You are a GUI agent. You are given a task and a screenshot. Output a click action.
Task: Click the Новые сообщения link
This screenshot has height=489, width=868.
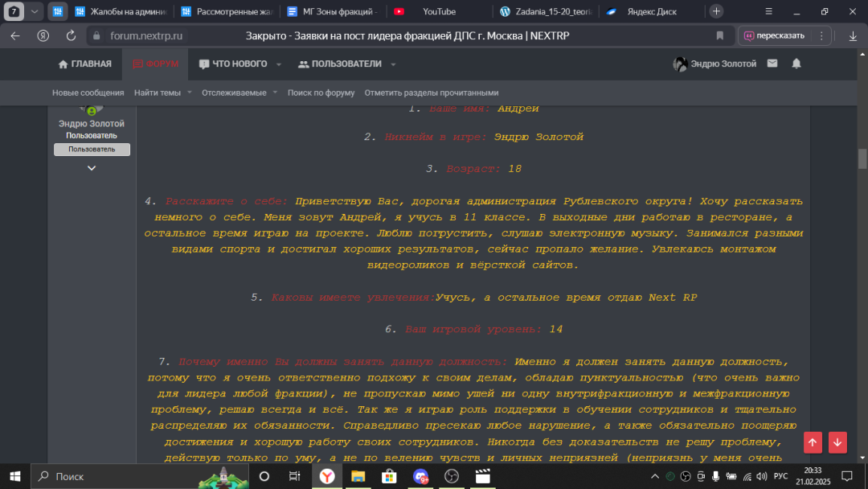tap(88, 92)
